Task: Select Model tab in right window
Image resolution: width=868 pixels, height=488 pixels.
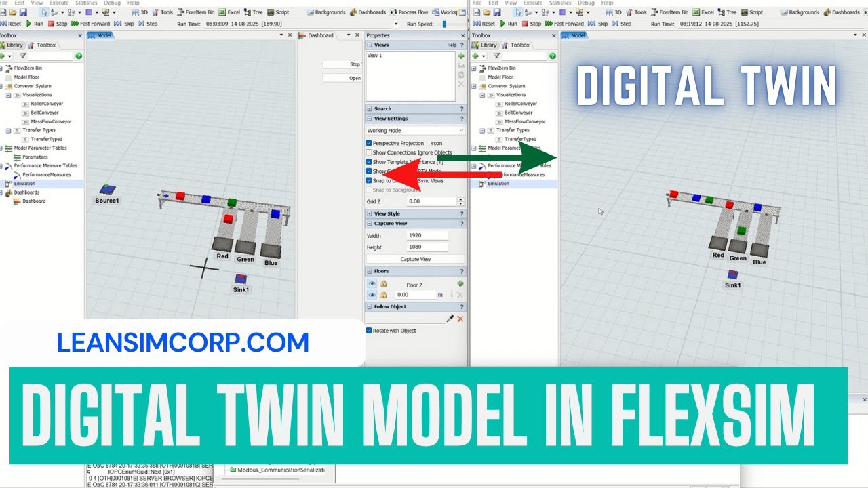Action: point(574,35)
